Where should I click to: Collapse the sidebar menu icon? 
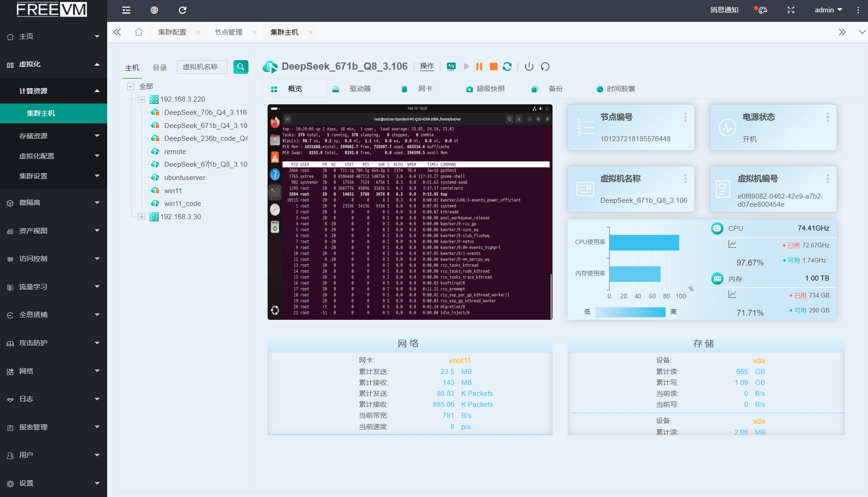[126, 10]
